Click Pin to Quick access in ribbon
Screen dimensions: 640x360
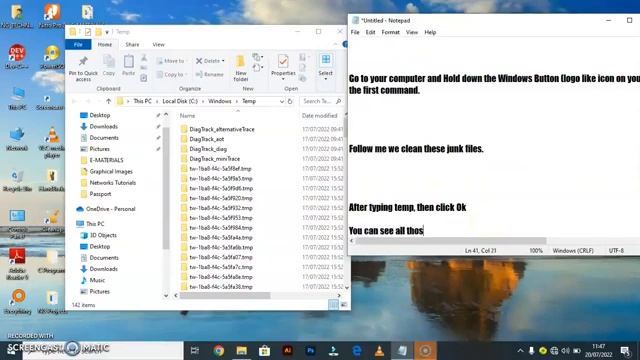tap(83, 68)
